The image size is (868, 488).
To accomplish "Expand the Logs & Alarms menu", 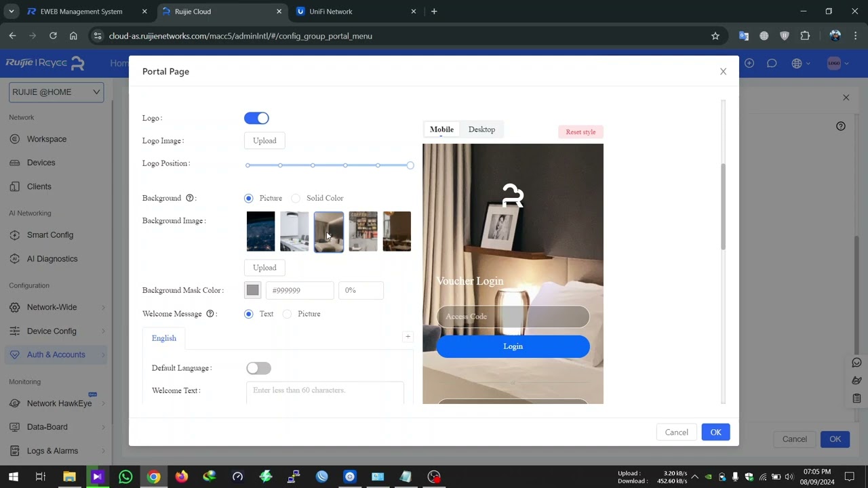I will (x=56, y=451).
